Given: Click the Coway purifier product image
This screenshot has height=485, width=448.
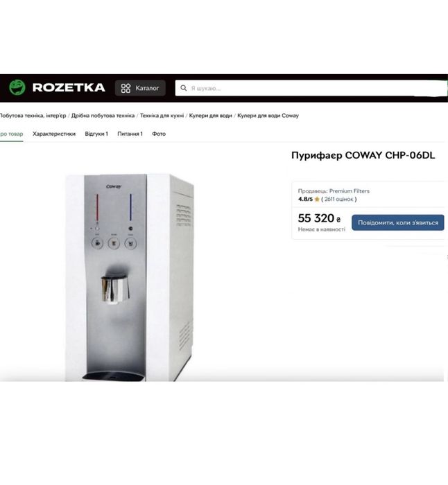Looking at the screenshot, I should pyautogui.click(x=130, y=277).
